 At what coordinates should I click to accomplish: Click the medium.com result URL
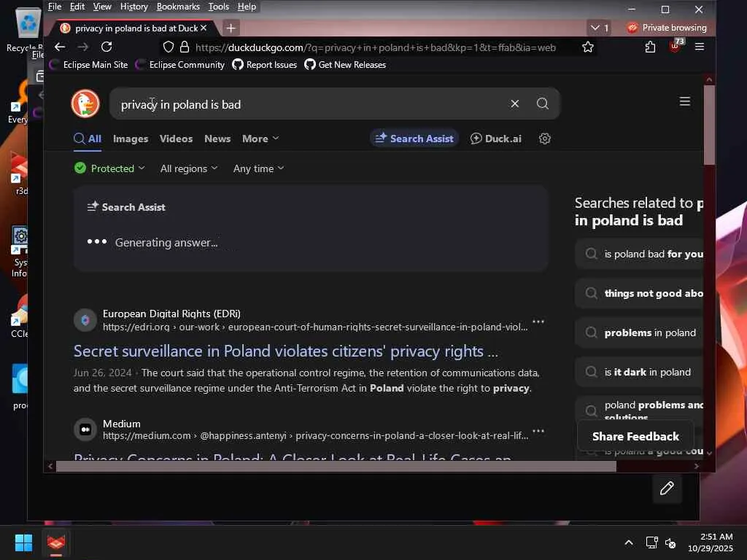pos(315,436)
